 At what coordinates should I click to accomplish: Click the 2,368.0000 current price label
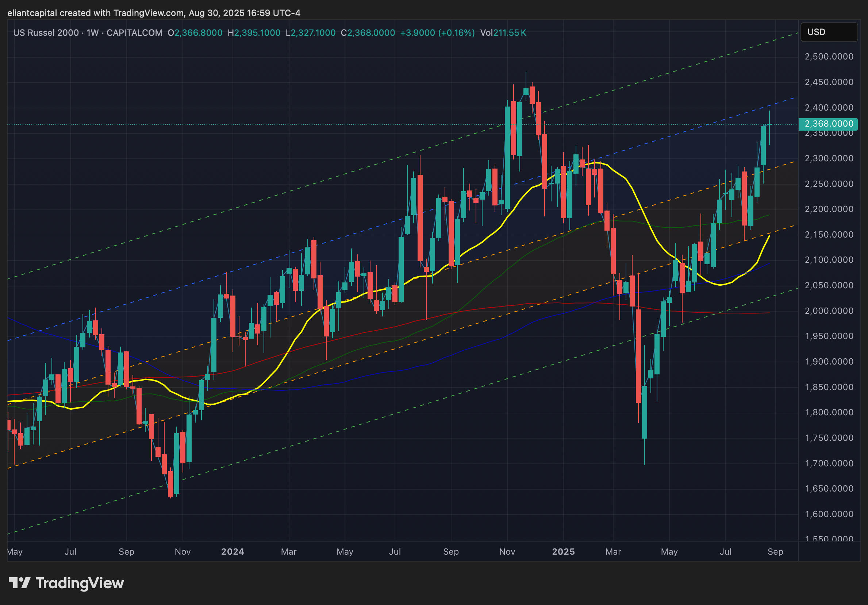(828, 124)
